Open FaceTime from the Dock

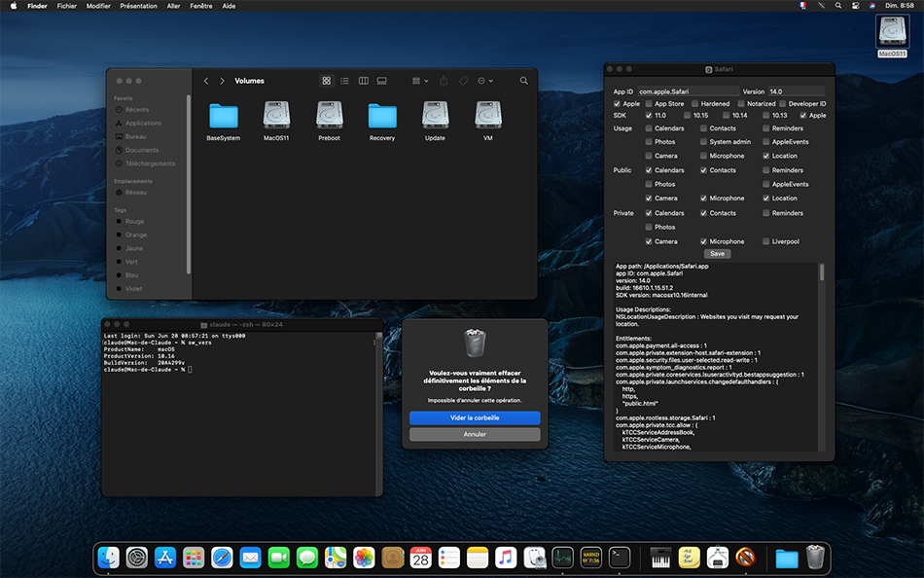(x=279, y=558)
